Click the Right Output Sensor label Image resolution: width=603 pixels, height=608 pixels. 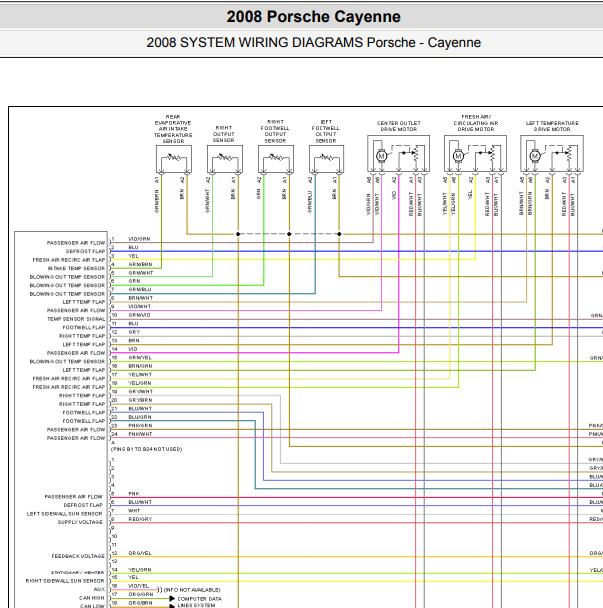224,134
